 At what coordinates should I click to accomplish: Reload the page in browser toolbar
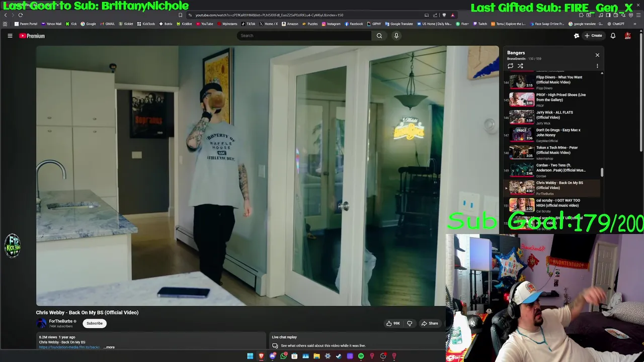click(21, 15)
